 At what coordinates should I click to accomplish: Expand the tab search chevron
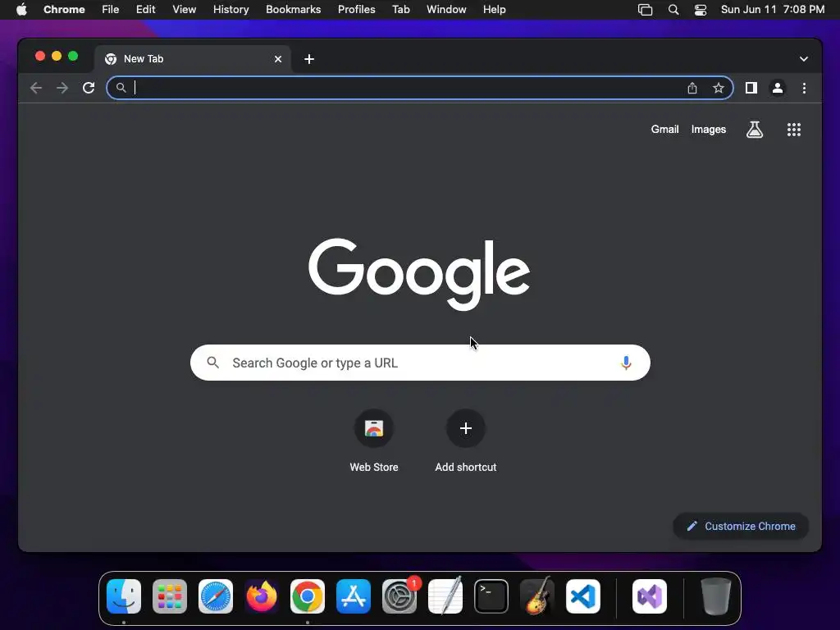click(x=804, y=59)
